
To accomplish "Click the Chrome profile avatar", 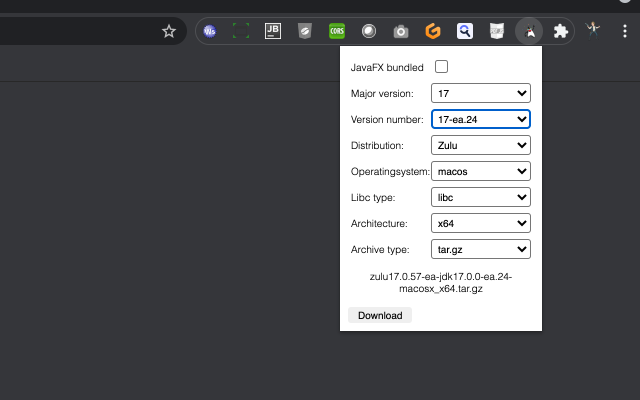I will [x=594, y=30].
